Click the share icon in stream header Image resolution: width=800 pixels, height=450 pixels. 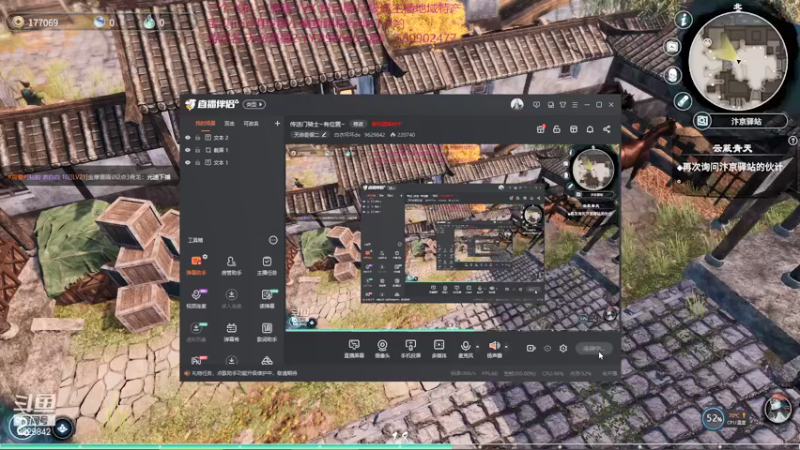pos(607,129)
